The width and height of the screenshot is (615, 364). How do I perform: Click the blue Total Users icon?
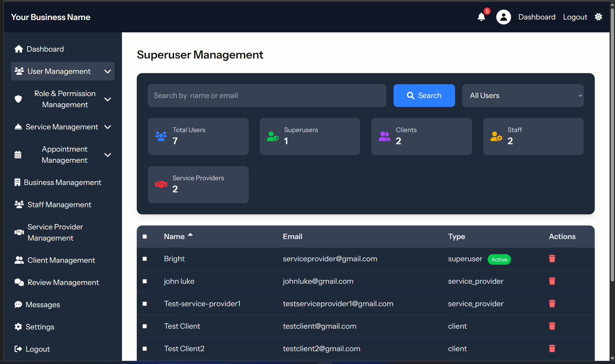tap(161, 136)
